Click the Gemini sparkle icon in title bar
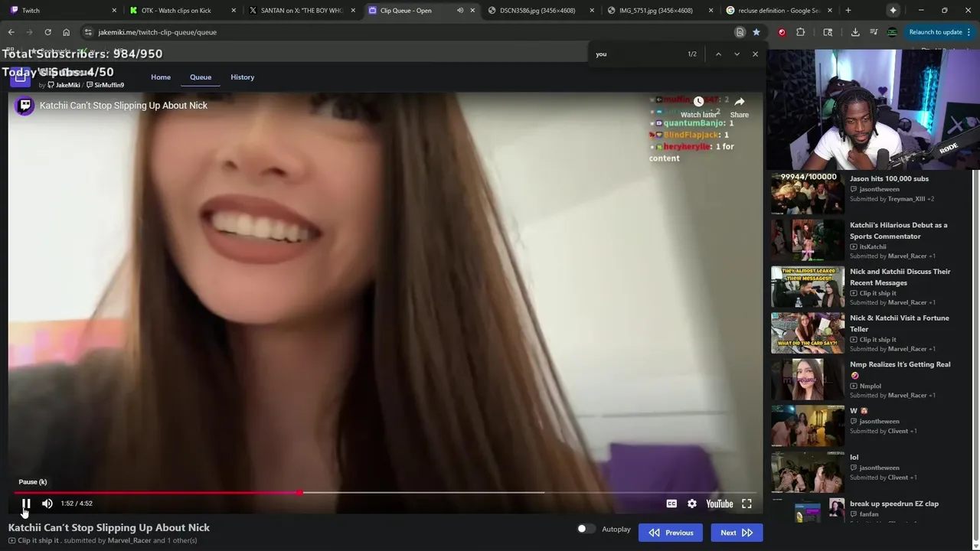980x551 pixels. coord(893,11)
